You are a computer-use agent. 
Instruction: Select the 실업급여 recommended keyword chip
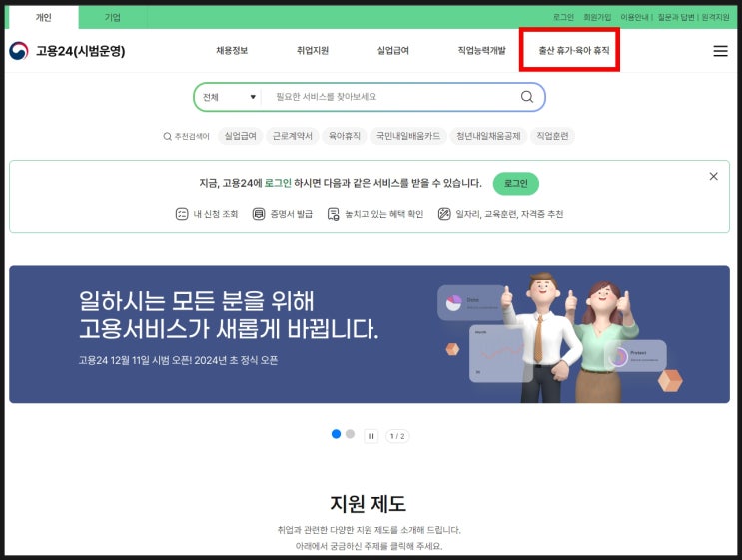pyautogui.click(x=240, y=136)
